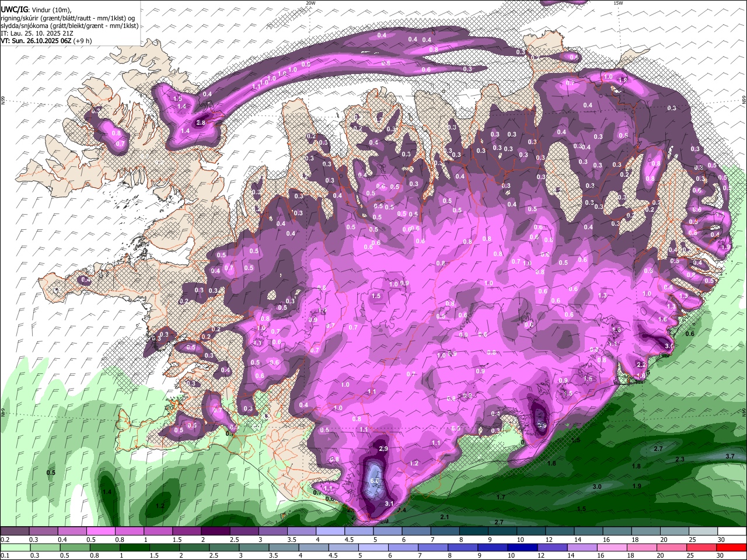Click the pale grey 25 swatch in upper legend row
The height and width of the screenshot is (560, 747).
[703, 531]
